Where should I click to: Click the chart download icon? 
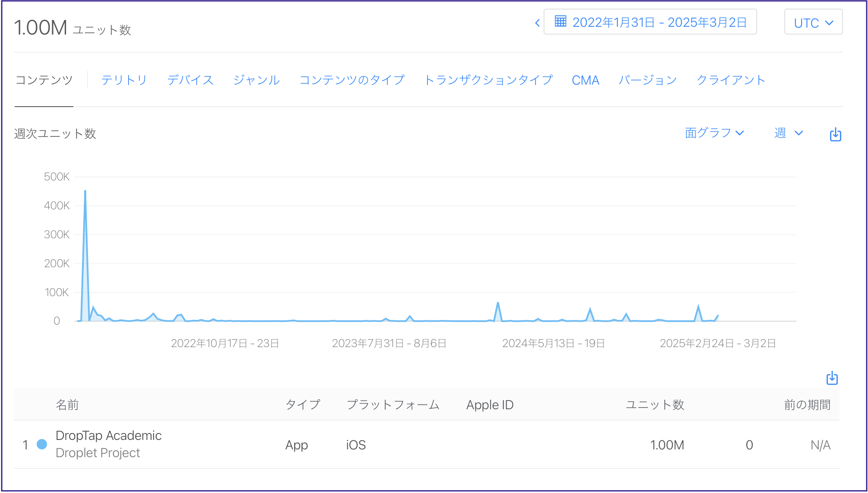pos(835,134)
